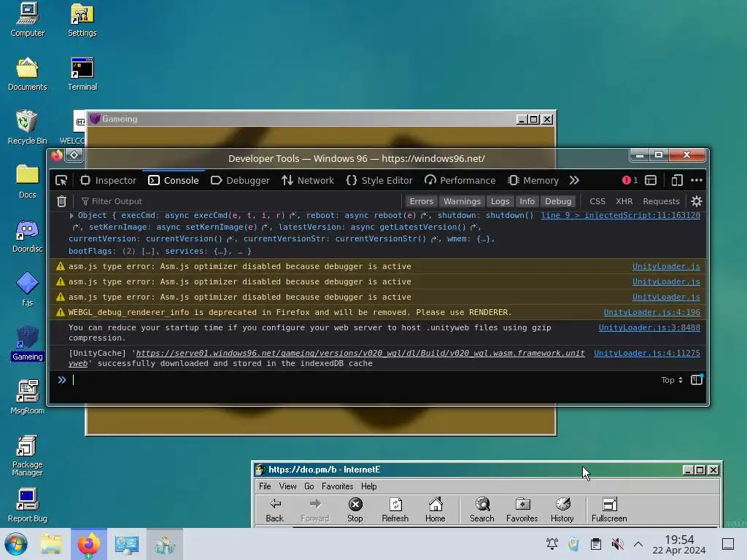The image size is (747, 560).
Task: Click Refresh in InternetE toolbar
Action: click(395, 510)
